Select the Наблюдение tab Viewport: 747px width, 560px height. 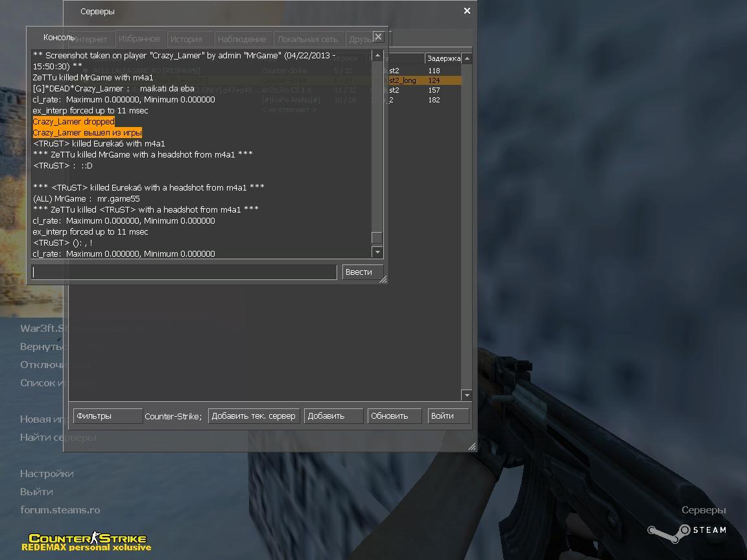pos(242,39)
